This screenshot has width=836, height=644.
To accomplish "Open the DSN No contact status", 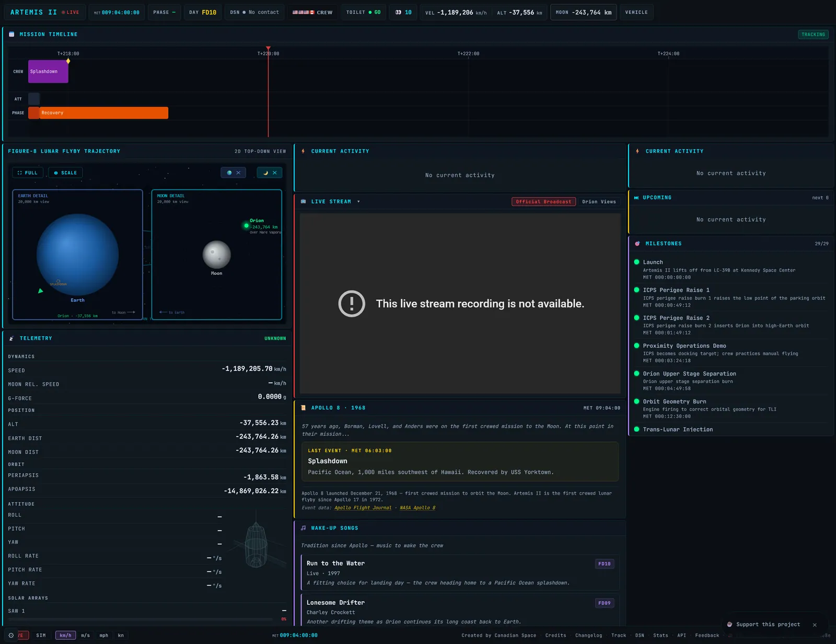I will tap(254, 12).
